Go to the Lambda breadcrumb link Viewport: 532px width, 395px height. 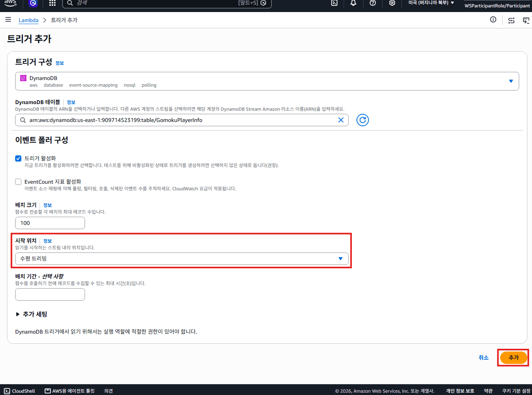click(x=28, y=20)
